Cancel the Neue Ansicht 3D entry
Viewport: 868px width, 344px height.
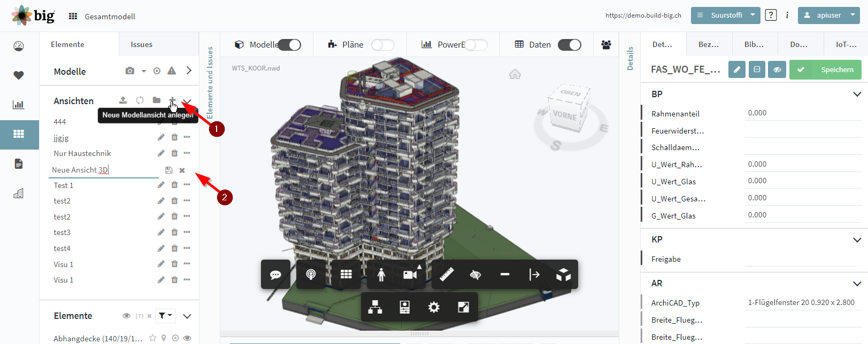tap(182, 170)
